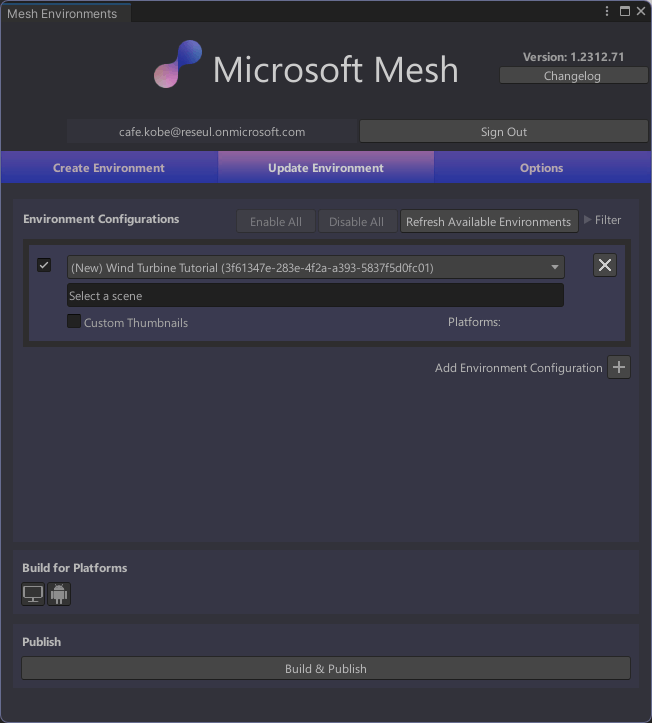Open the Changelog
The height and width of the screenshot is (723, 652).
pos(573,76)
